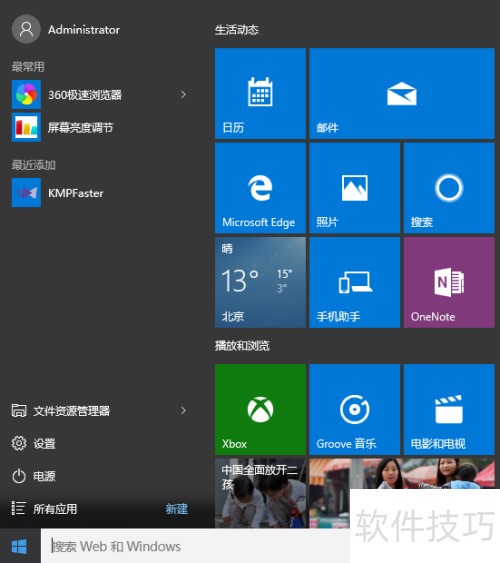Click the 播放和浏览 group heading
500x563 pixels.
coord(242,345)
